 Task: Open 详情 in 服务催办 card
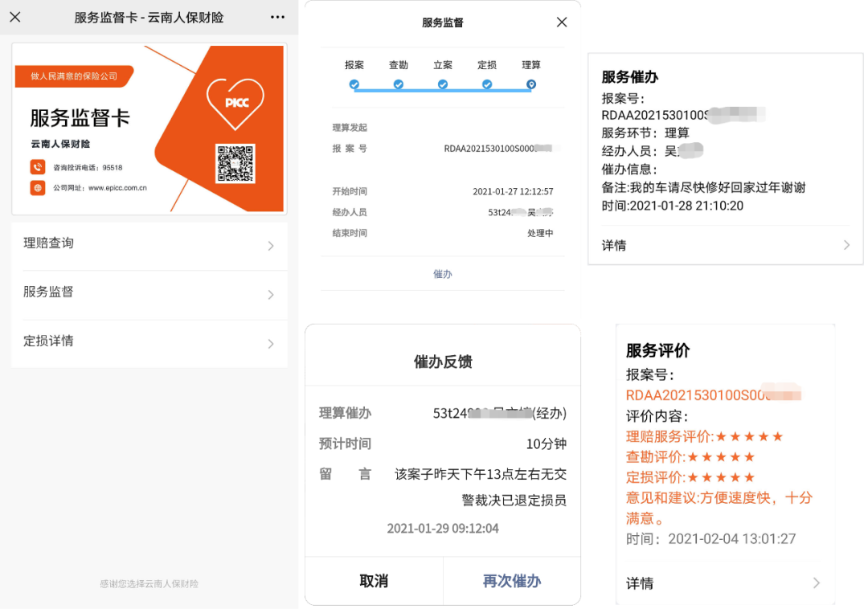click(725, 245)
